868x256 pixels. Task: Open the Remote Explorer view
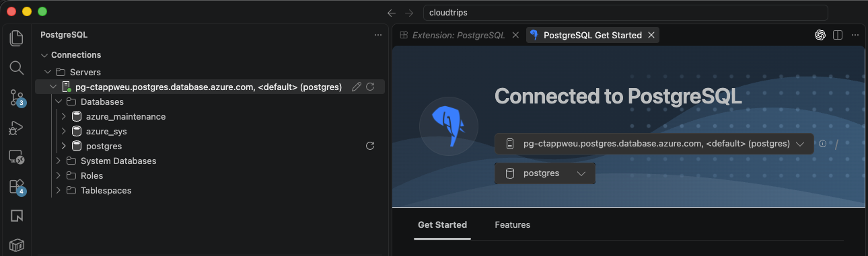(x=17, y=157)
